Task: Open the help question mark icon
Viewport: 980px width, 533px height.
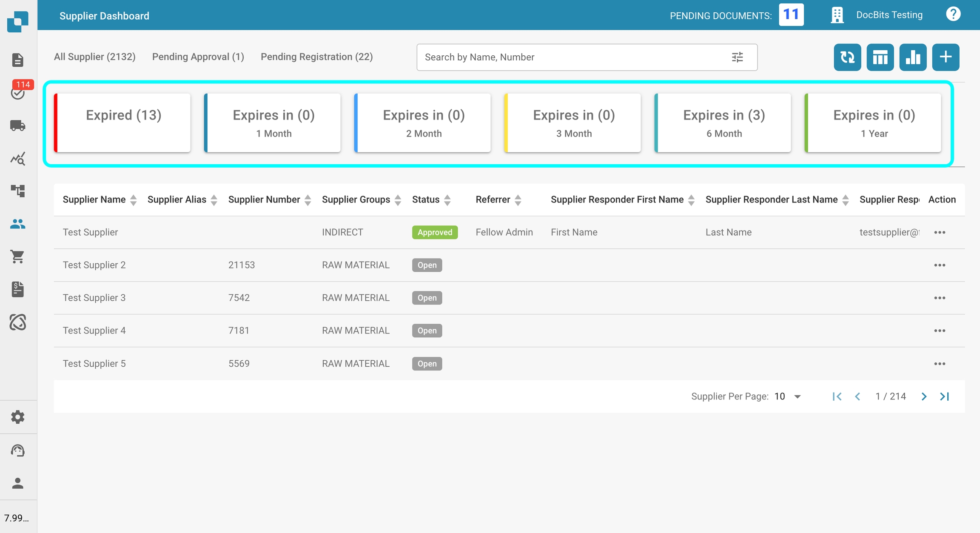Action: click(x=953, y=15)
